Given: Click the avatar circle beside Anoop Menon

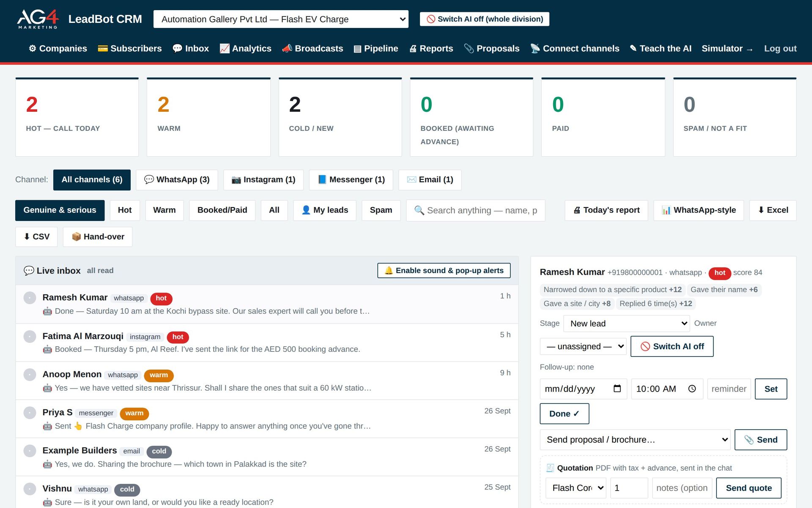Looking at the screenshot, I should coord(30,375).
